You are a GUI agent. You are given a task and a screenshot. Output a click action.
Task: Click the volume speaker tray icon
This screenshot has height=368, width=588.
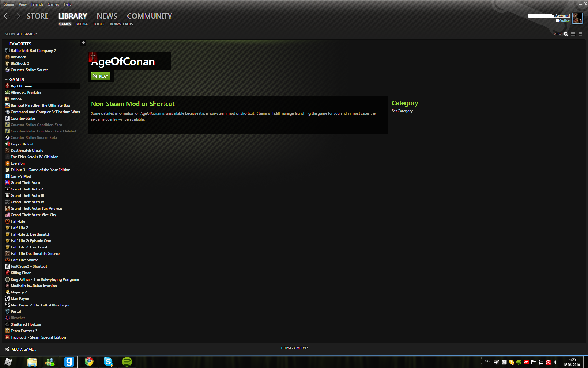coord(556,362)
